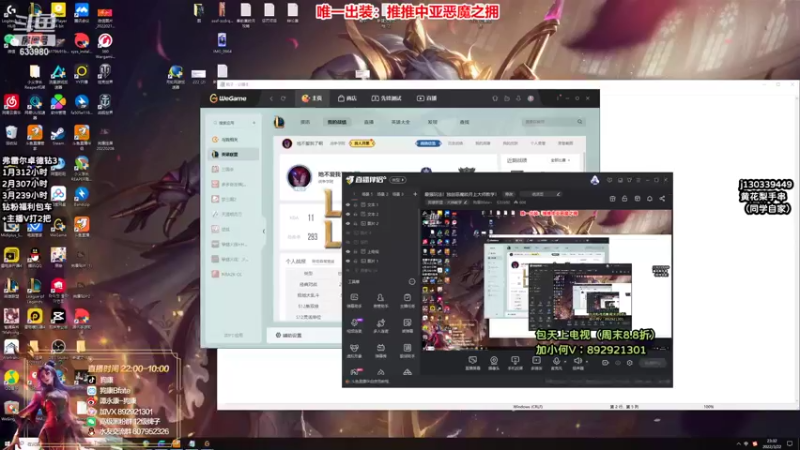Click share icon in 直播伴侣 toolbar
The width and height of the screenshot is (800, 450).
coord(662,198)
